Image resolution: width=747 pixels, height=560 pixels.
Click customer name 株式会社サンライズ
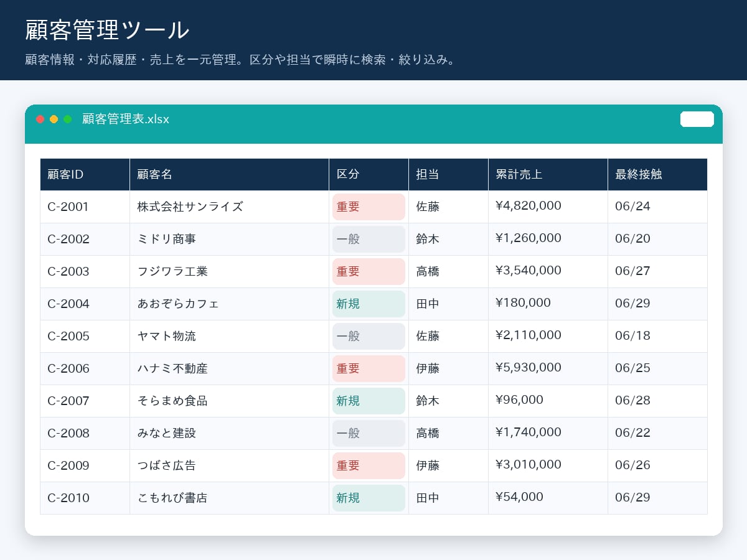pos(190,207)
